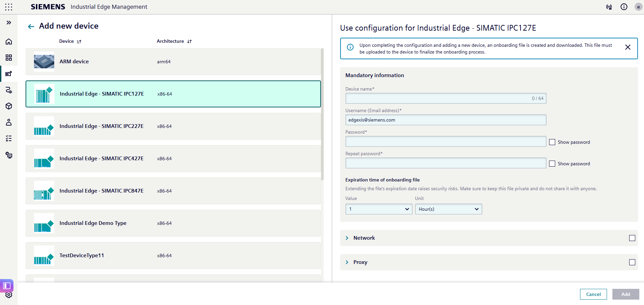Screen dimensions: 644x305
Task: Open the connections icon in sidebar
Action: click(9, 90)
